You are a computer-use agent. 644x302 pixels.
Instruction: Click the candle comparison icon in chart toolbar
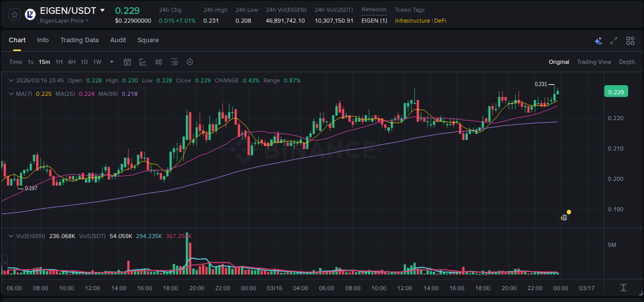[159, 62]
